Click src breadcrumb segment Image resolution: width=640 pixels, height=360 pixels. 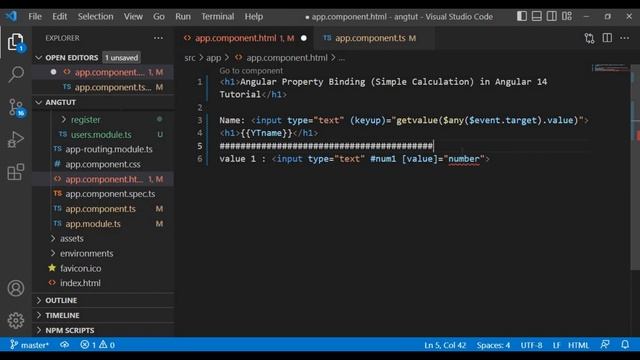(190, 58)
